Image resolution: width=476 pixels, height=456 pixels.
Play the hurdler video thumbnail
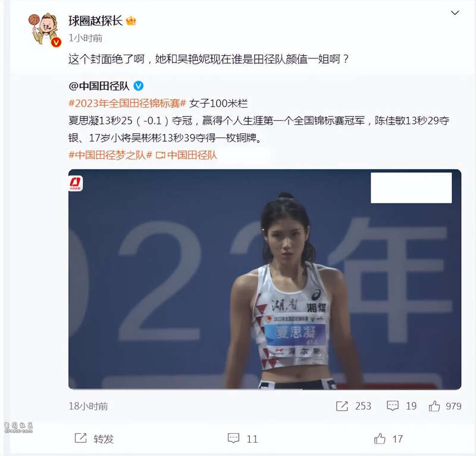click(x=265, y=279)
